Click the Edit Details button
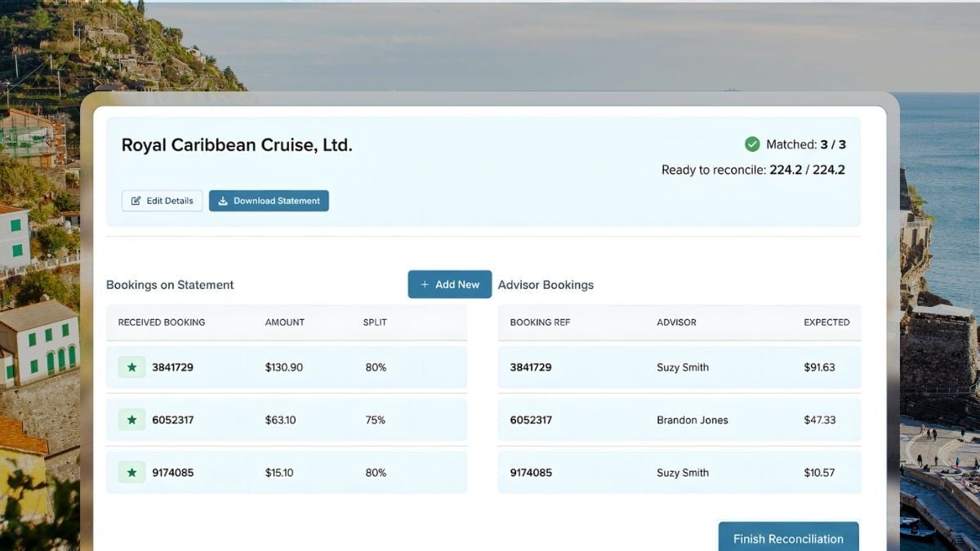The width and height of the screenshot is (980, 551). pos(163,201)
